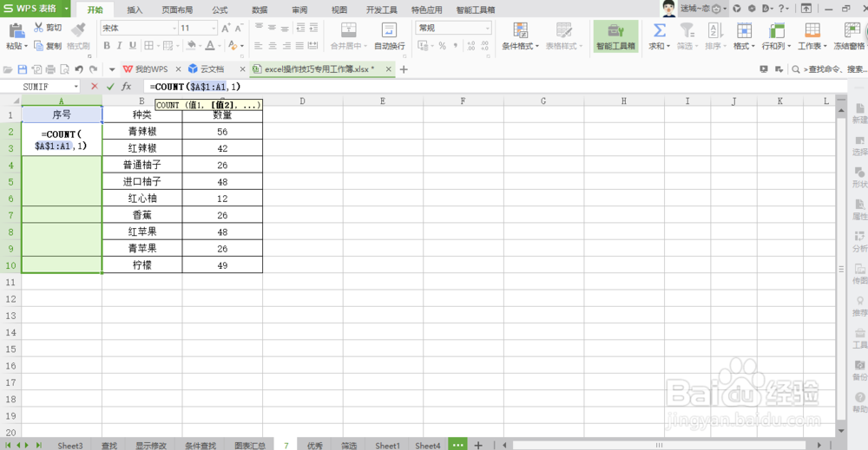
Task: Click the add new sheet plus button
Action: coord(478,445)
